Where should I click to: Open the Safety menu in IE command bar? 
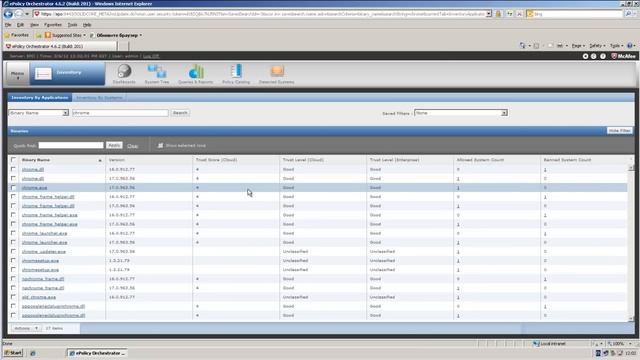[x=597, y=46]
